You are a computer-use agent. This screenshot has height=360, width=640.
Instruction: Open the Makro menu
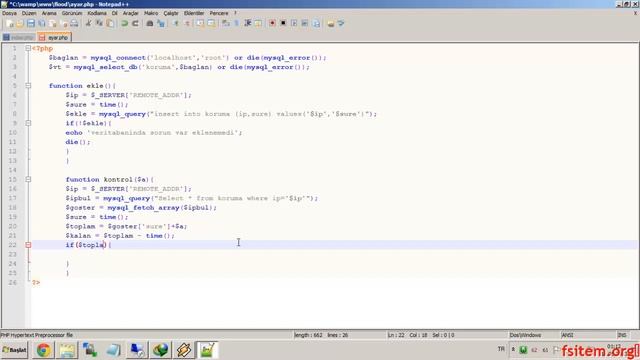(x=151, y=13)
